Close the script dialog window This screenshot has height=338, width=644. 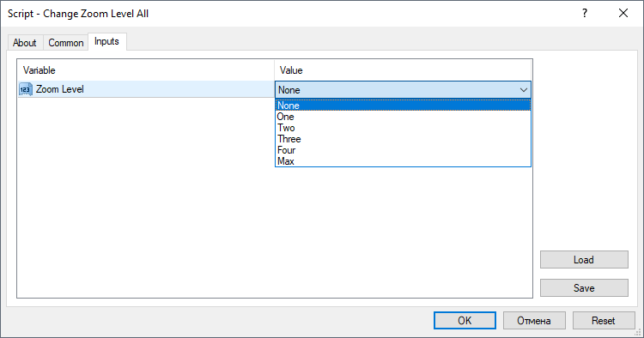(623, 13)
